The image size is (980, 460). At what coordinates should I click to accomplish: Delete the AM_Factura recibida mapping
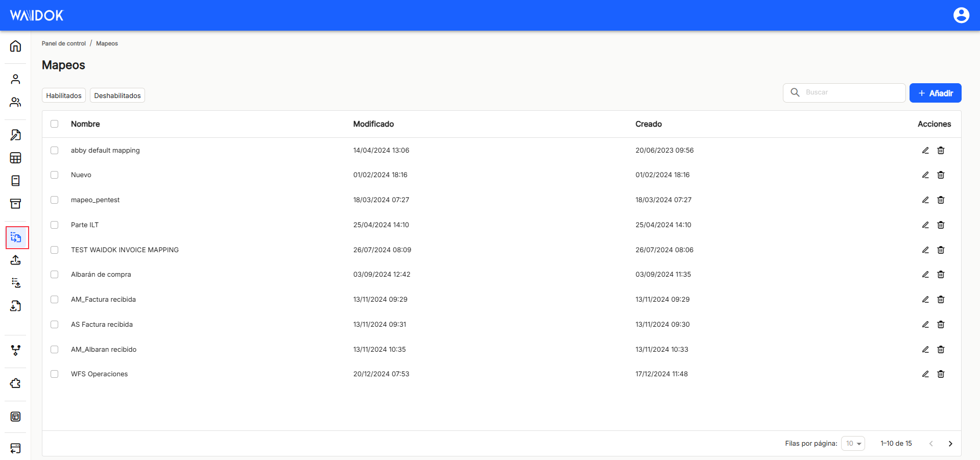[941, 299]
